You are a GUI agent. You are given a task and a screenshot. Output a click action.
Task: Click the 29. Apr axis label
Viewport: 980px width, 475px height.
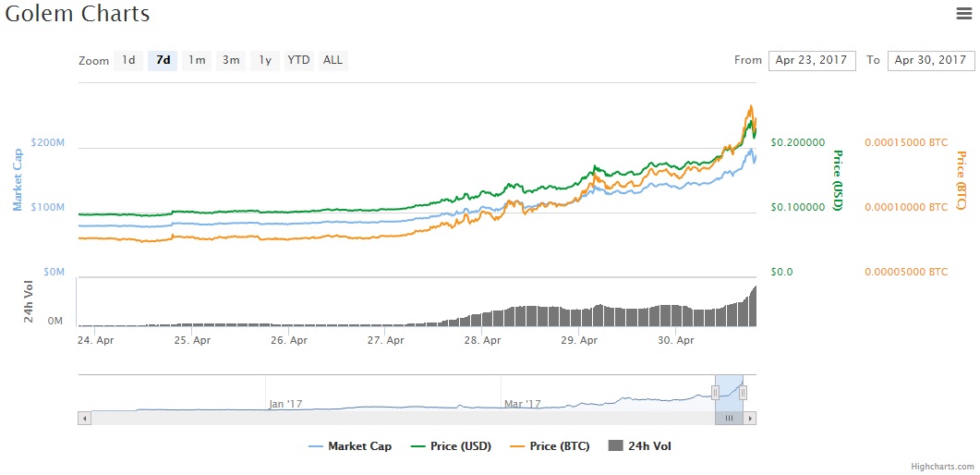point(580,341)
